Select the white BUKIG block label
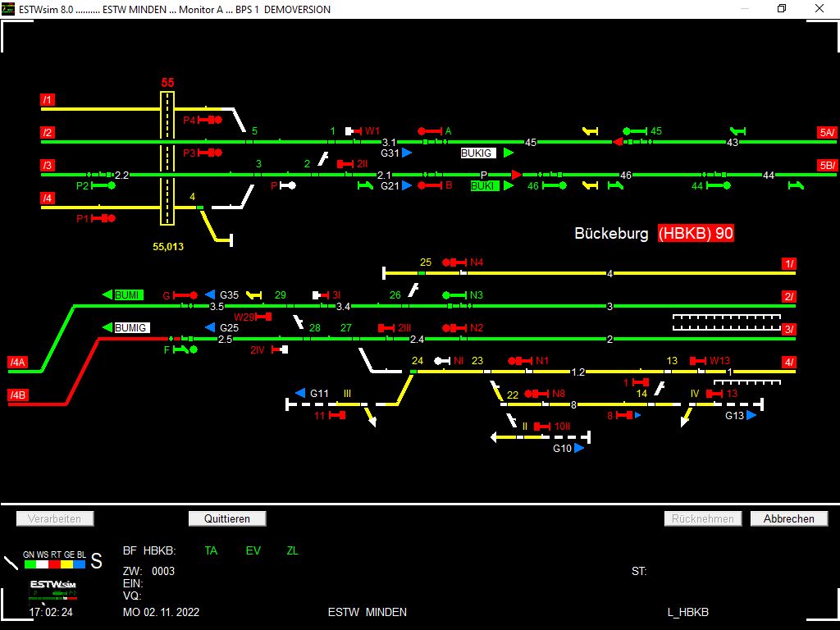 click(x=478, y=153)
